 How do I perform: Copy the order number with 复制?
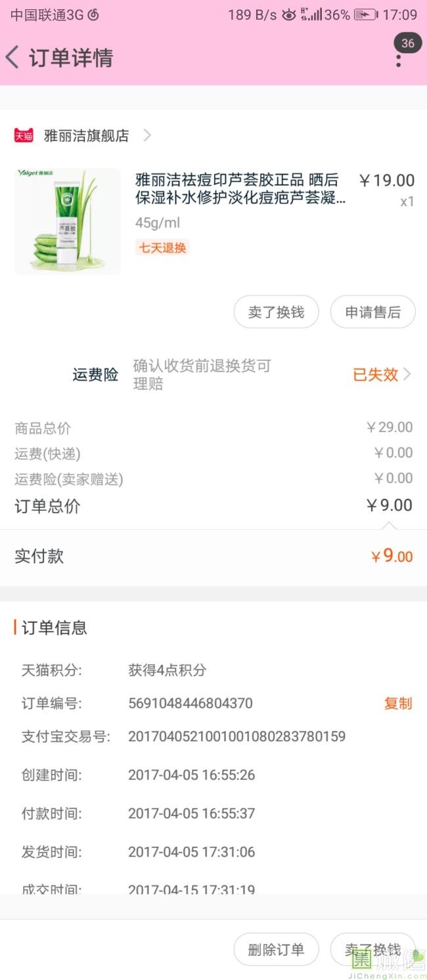398,704
